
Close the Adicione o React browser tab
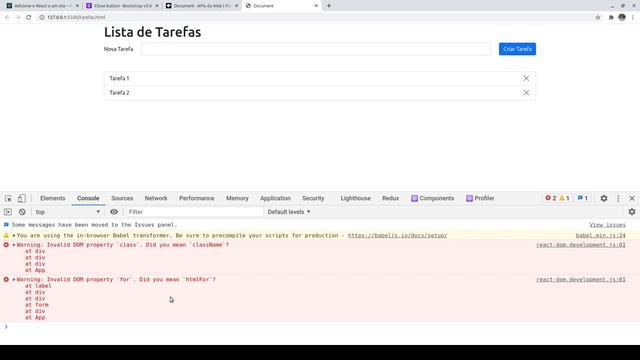[x=77, y=6]
